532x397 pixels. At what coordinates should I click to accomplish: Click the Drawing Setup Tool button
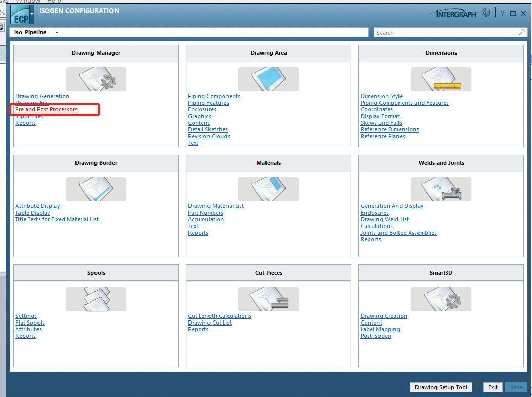[x=441, y=387]
